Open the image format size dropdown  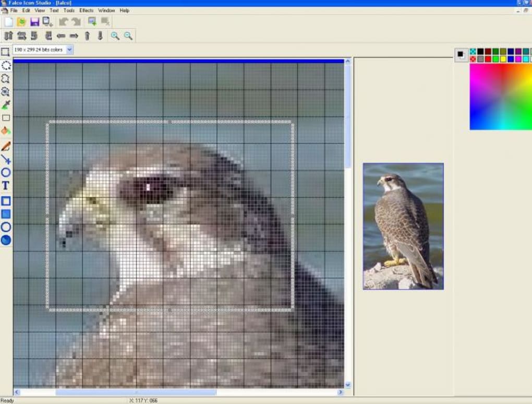tap(70, 50)
